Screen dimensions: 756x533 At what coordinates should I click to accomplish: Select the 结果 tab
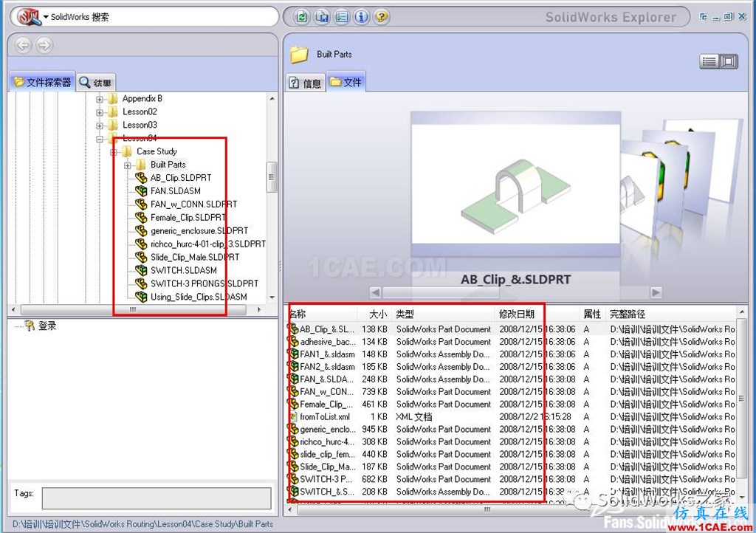pos(95,83)
